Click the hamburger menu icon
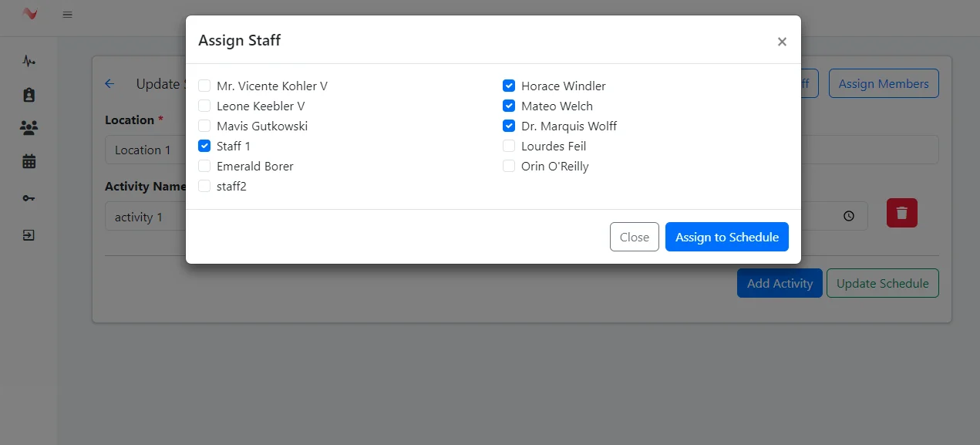The image size is (980, 445). pos(68,15)
